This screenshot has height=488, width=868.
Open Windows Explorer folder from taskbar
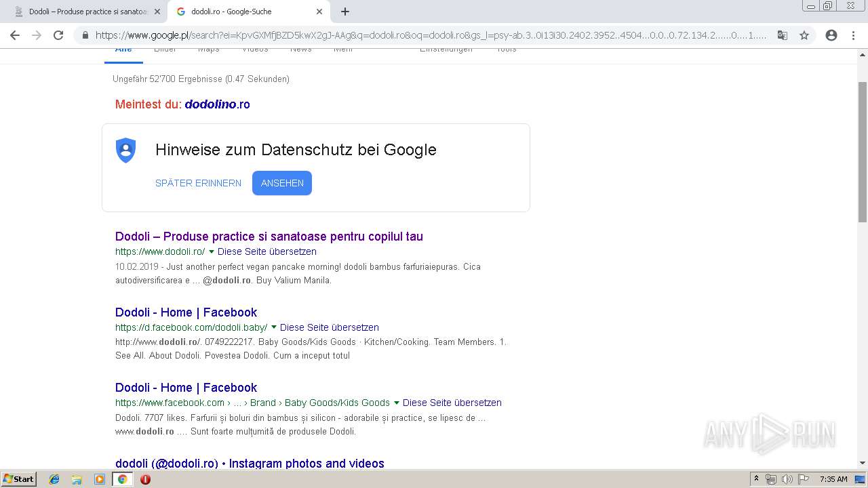point(77,479)
